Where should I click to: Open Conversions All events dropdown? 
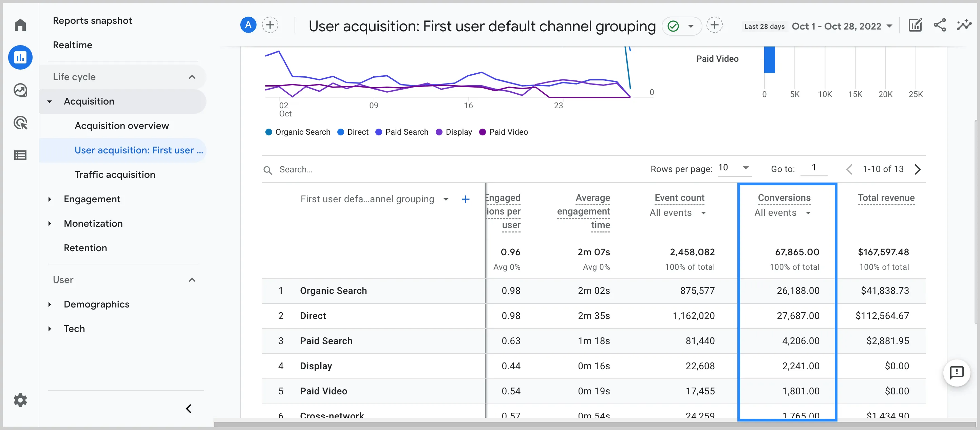pos(783,213)
